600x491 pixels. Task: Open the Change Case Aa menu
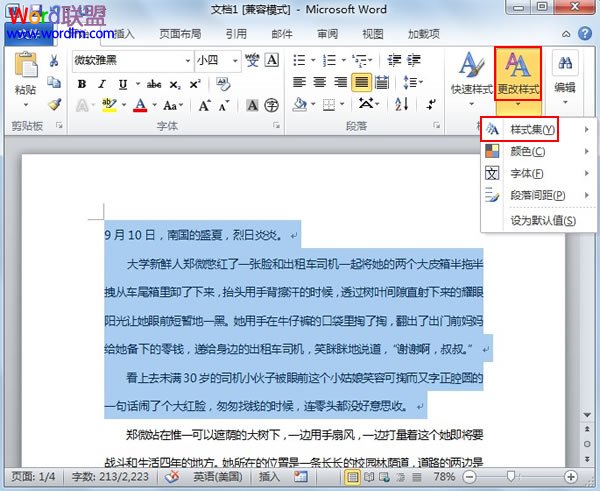click(x=173, y=105)
